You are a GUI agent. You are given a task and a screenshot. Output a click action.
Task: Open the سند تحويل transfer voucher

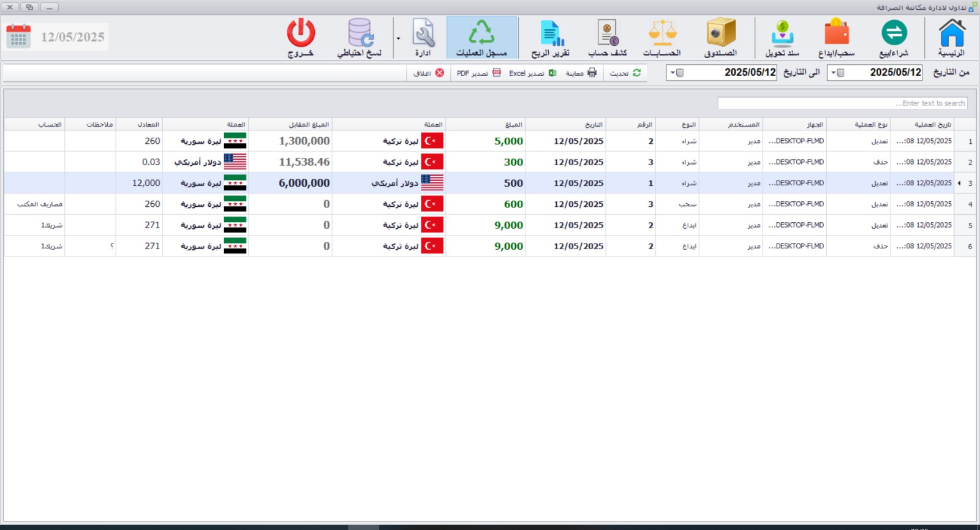tap(782, 37)
